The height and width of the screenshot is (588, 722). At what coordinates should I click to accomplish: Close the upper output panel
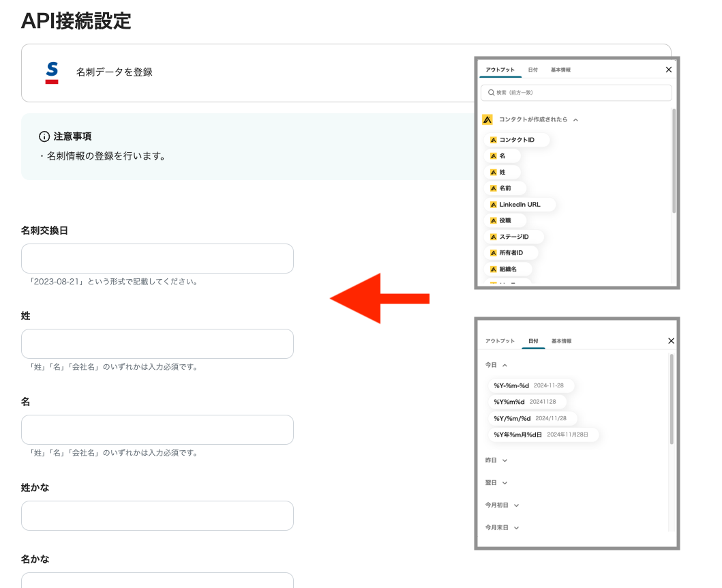668,70
